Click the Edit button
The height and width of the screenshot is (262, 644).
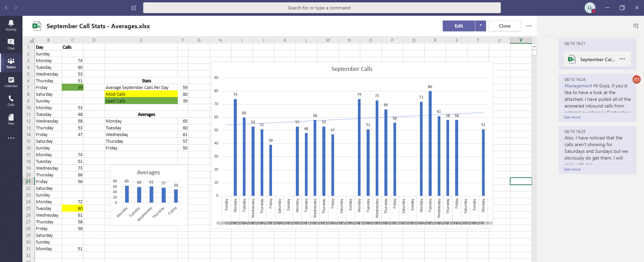pyautogui.click(x=459, y=26)
